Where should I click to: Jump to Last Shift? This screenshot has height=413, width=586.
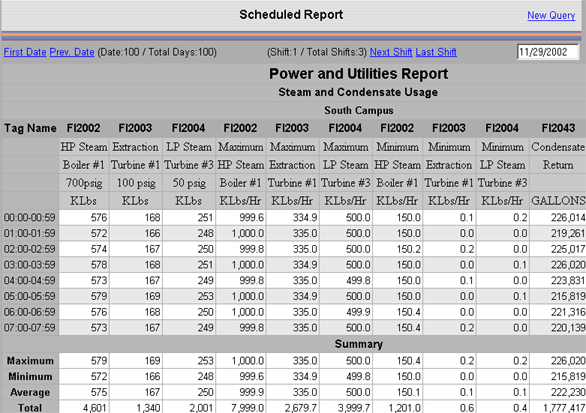click(x=436, y=52)
